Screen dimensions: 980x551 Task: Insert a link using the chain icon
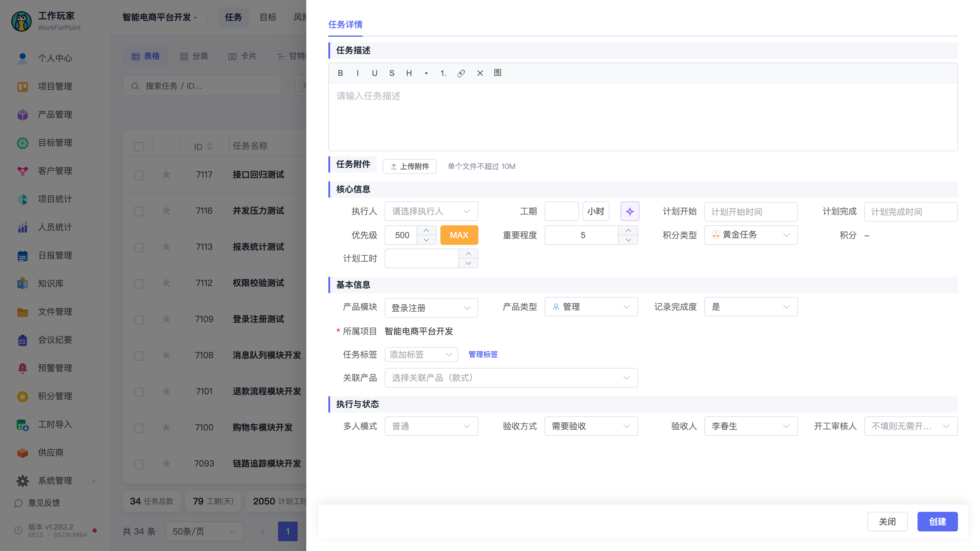[461, 73]
